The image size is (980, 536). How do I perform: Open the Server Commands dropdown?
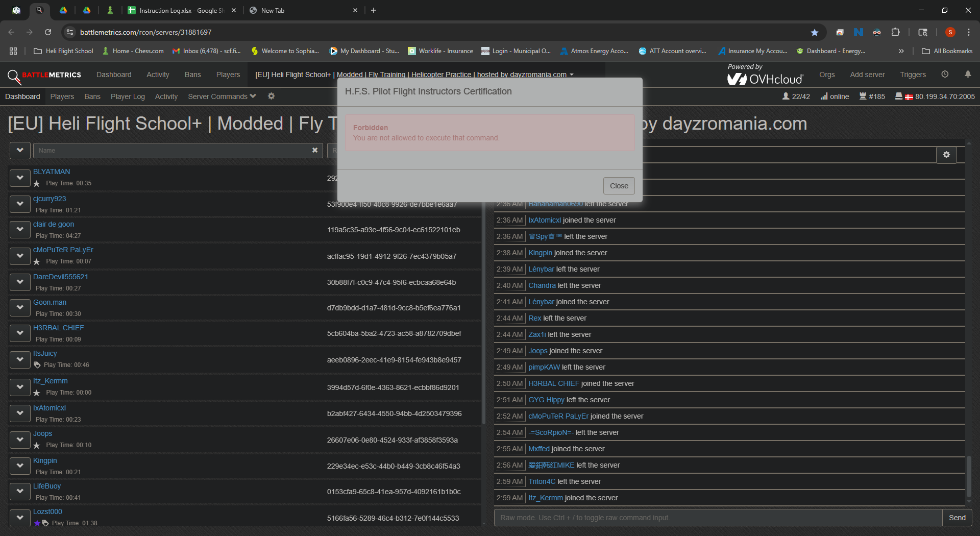coord(222,96)
